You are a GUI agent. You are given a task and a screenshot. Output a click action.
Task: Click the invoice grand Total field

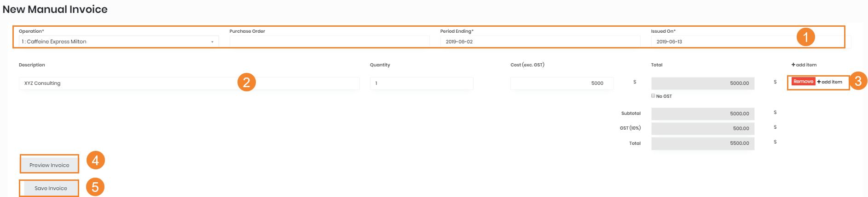[702, 143]
